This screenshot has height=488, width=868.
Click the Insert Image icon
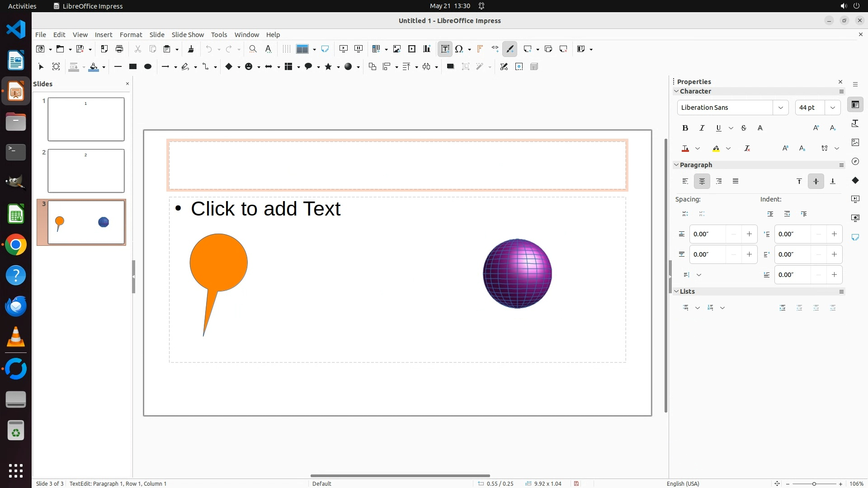pos(396,49)
